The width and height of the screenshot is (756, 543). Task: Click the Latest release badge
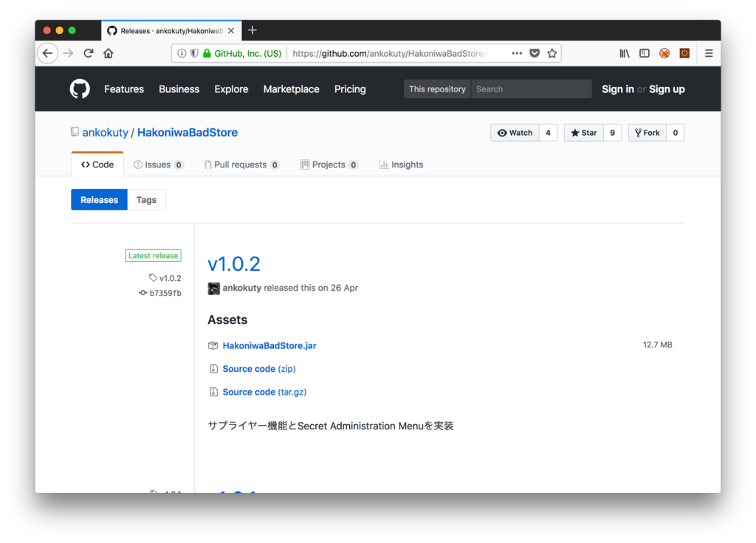point(154,256)
